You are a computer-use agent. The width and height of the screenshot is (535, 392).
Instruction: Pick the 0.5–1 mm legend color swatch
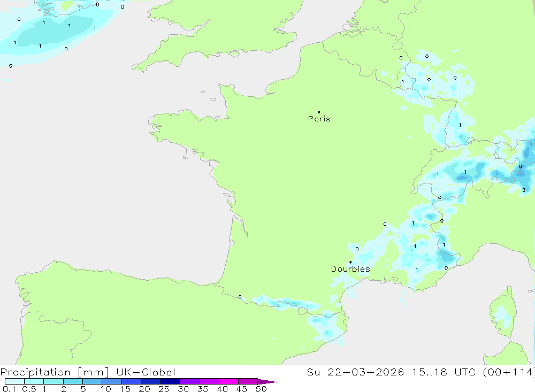(x=34, y=381)
